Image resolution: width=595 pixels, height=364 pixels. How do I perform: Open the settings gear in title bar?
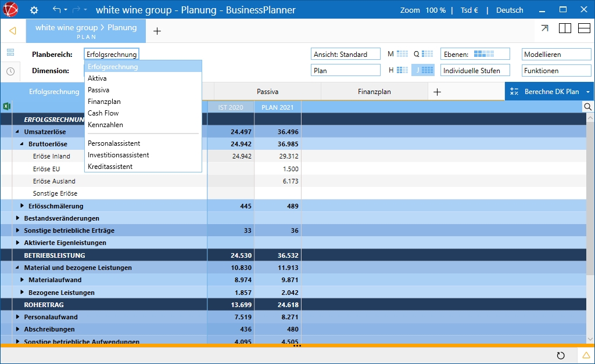tap(34, 10)
